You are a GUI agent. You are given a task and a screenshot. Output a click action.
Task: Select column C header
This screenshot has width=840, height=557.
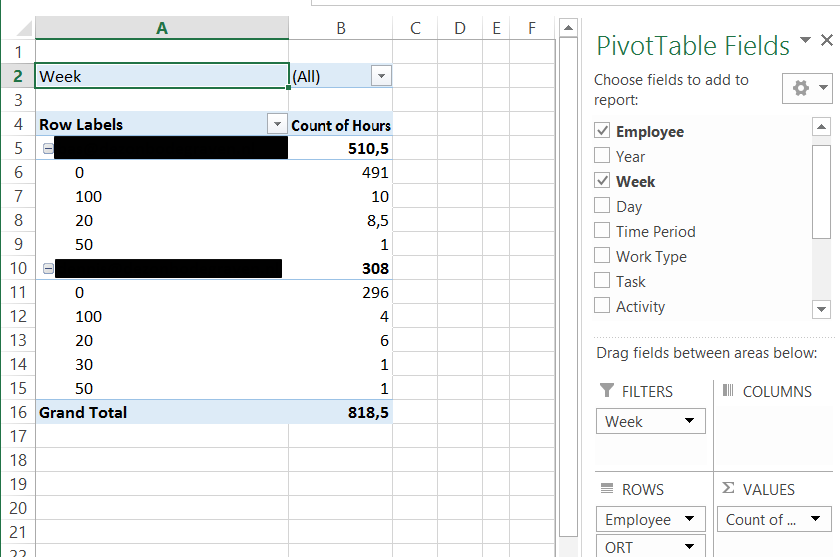tap(415, 28)
